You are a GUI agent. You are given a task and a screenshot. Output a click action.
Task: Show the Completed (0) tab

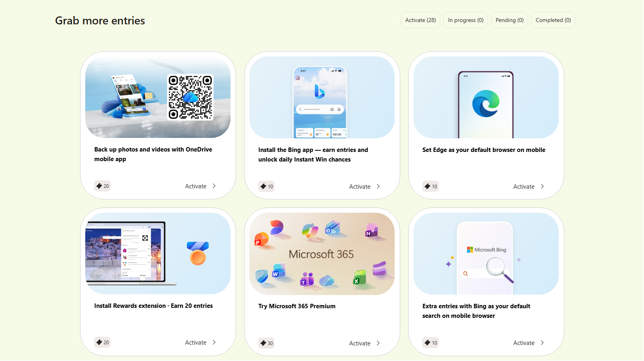click(x=553, y=20)
